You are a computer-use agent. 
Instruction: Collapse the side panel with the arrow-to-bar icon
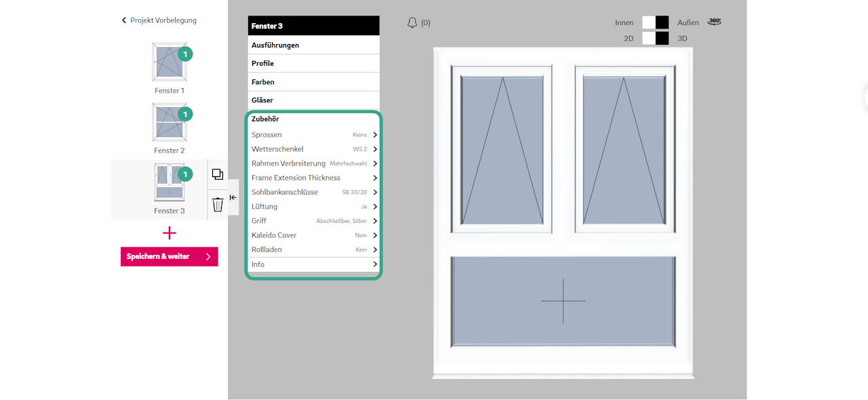click(x=233, y=197)
